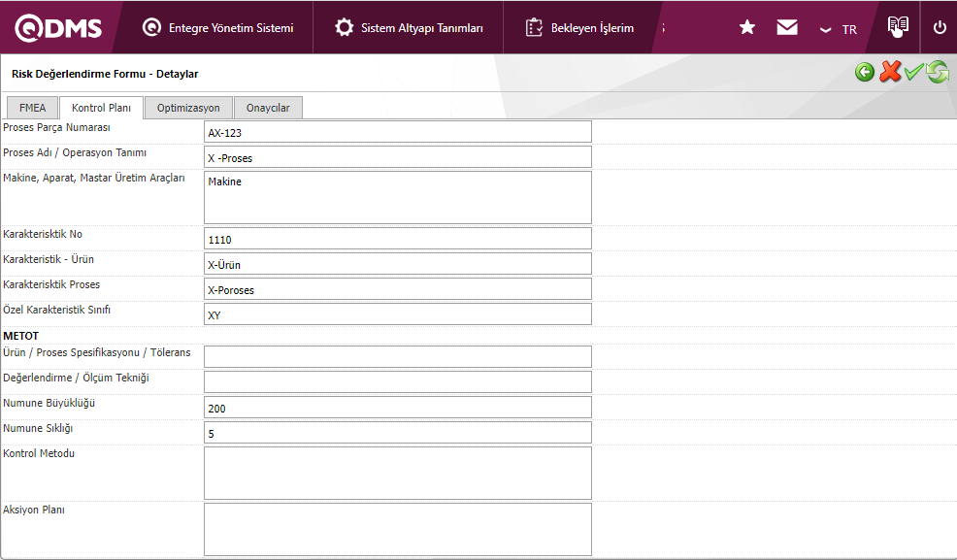
Task: Switch to the Optimizasyon tab
Action: tap(188, 108)
